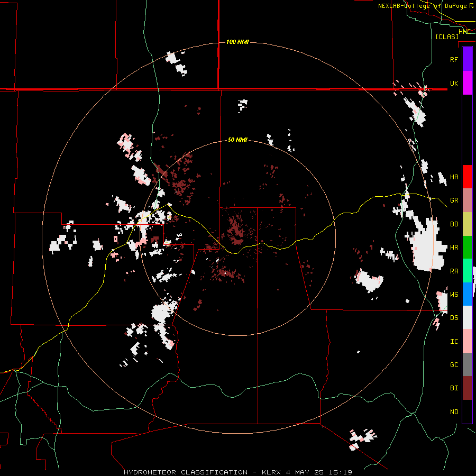Select the IC pink legend swatch
The image size is (476, 476).
point(467,341)
